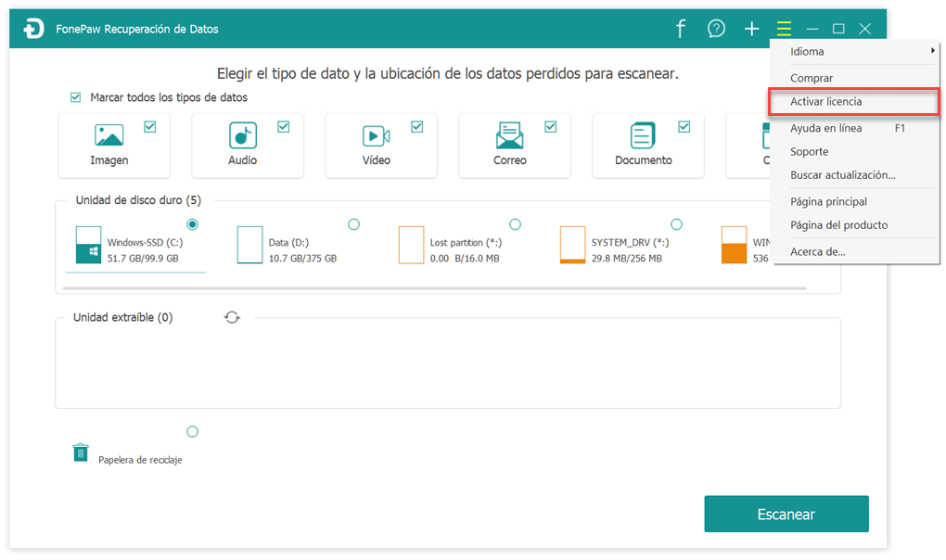946x560 pixels.
Task: Select the Audio music note icon
Action: click(x=243, y=135)
